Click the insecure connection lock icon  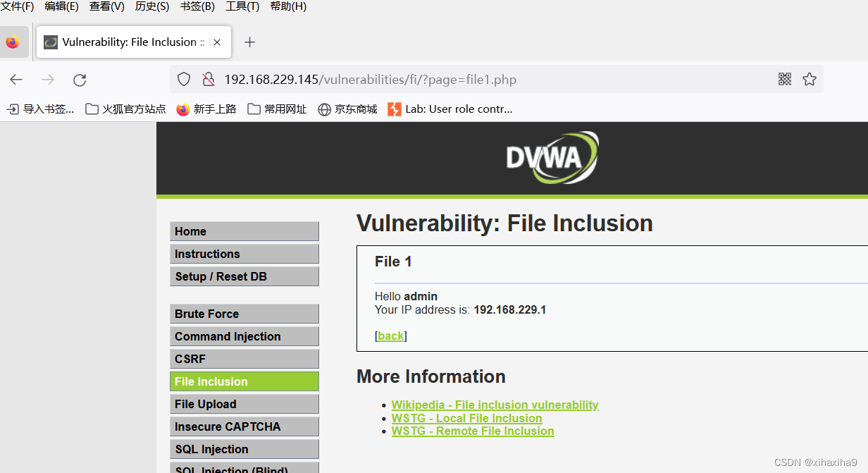click(x=209, y=79)
